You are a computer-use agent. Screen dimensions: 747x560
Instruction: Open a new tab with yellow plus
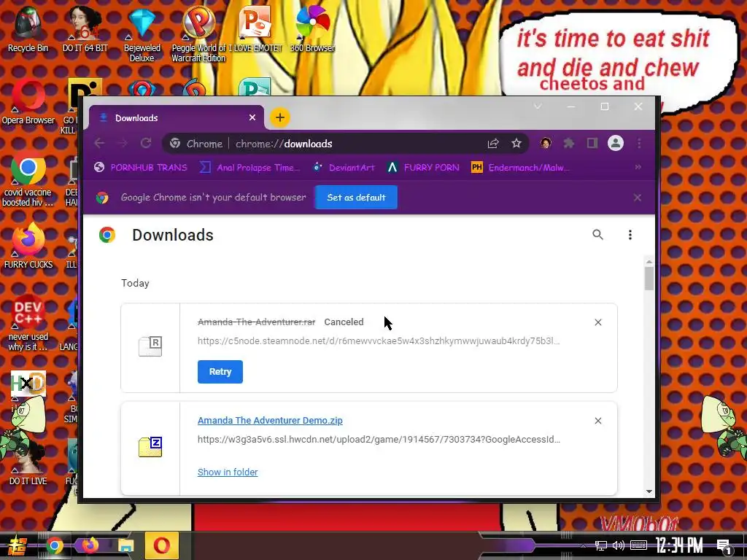(280, 117)
